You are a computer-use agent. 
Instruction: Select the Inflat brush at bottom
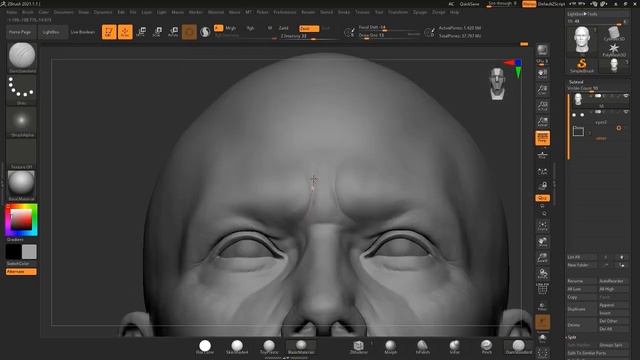(454, 347)
